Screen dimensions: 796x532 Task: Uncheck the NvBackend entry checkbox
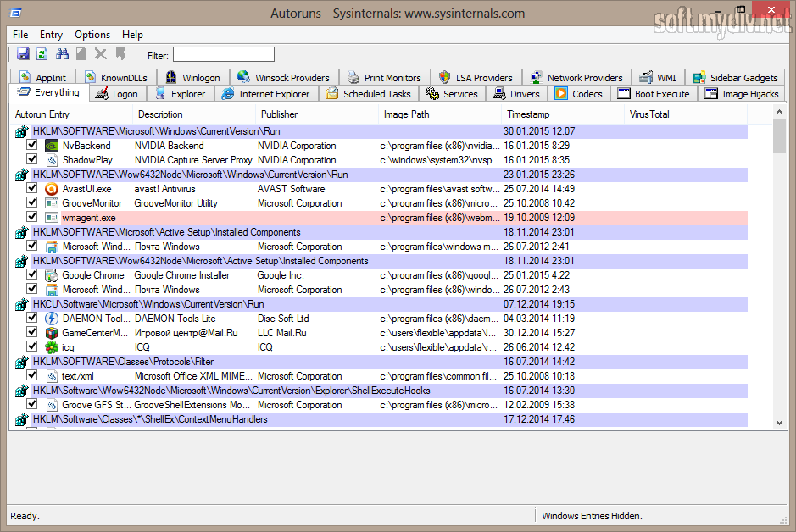click(x=32, y=145)
